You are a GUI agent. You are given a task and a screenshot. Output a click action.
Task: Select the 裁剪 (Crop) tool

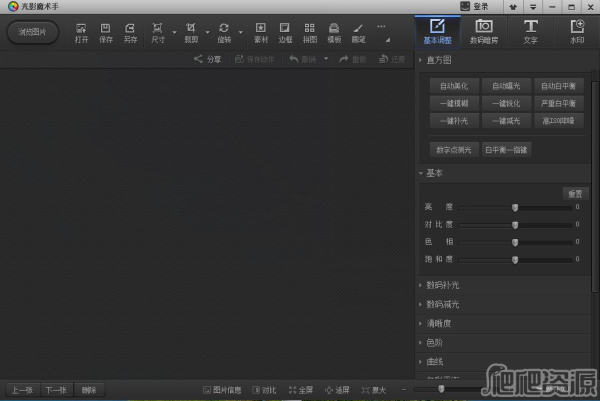[x=190, y=31]
